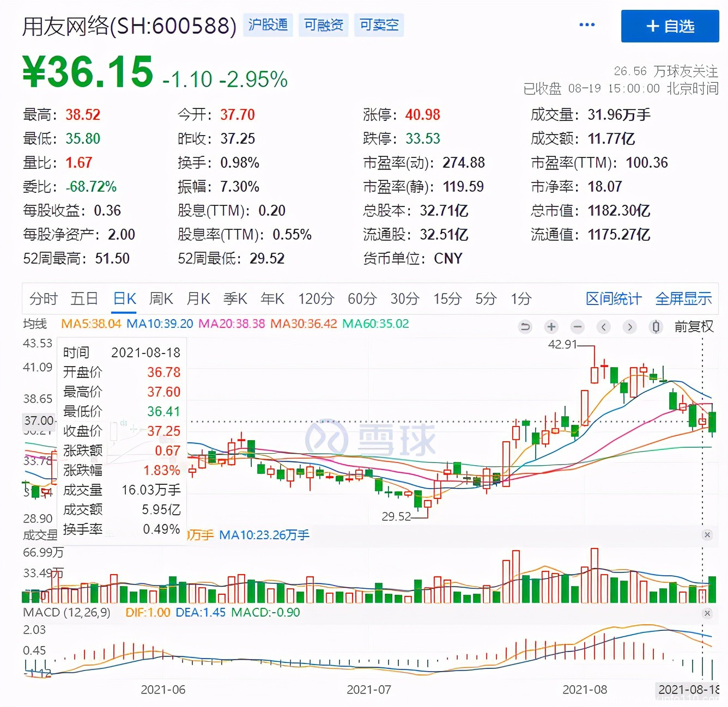Toggle the 可融资 label tag
728x707 pixels.
click(x=323, y=25)
